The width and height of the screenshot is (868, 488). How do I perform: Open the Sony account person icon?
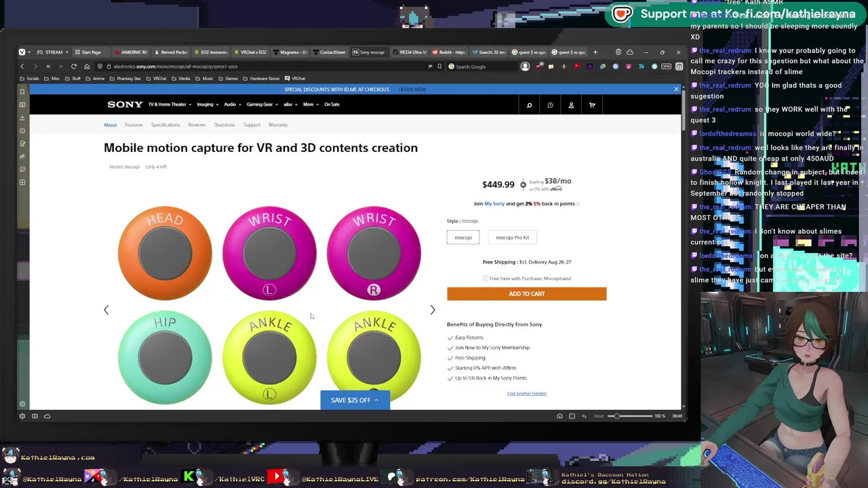pyautogui.click(x=571, y=105)
